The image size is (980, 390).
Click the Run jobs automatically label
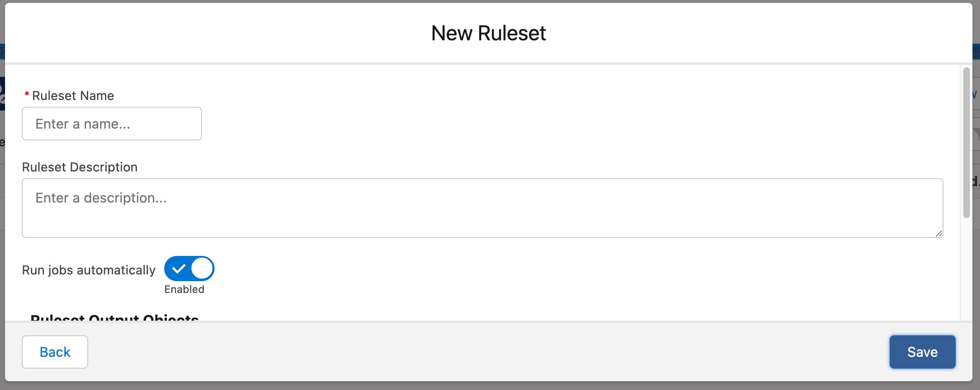(89, 270)
